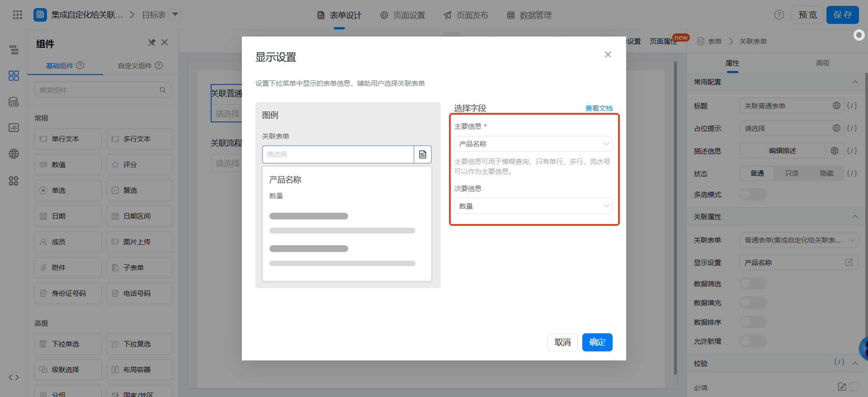Screen dimensions: 868x397
Task: Collapse the 常用配置 section
Action: click(855, 82)
